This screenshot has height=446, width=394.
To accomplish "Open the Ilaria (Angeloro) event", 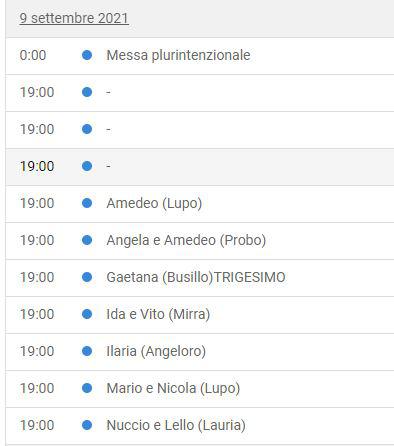I will click(156, 351).
